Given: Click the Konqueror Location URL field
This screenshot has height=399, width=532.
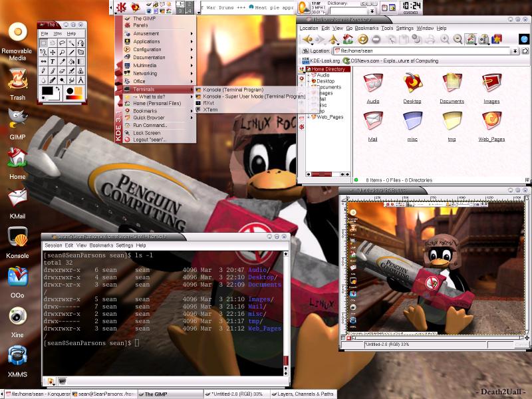Looking at the screenshot, I should [422, 51].
